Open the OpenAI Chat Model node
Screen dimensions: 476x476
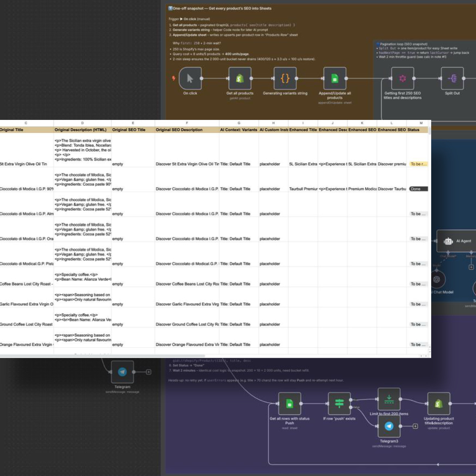tap(437, 279)
